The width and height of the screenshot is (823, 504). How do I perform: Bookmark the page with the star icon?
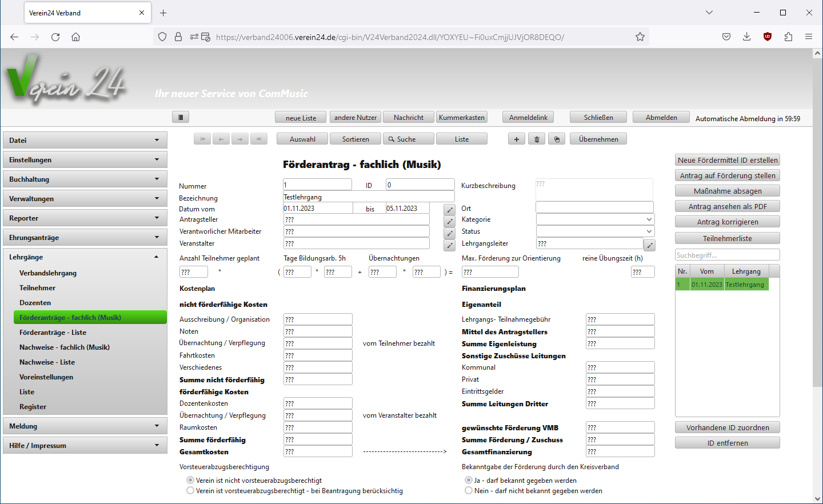(x=640, y=37)
